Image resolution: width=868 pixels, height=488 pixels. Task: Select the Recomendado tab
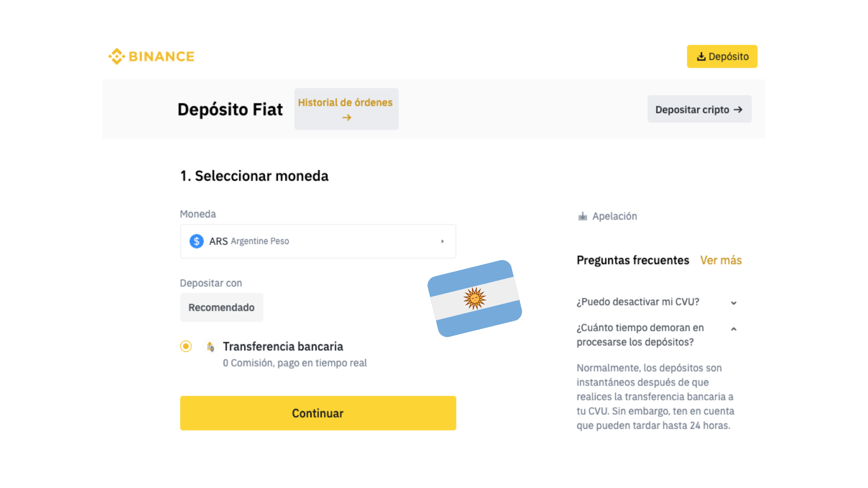(x=221, y=307)
